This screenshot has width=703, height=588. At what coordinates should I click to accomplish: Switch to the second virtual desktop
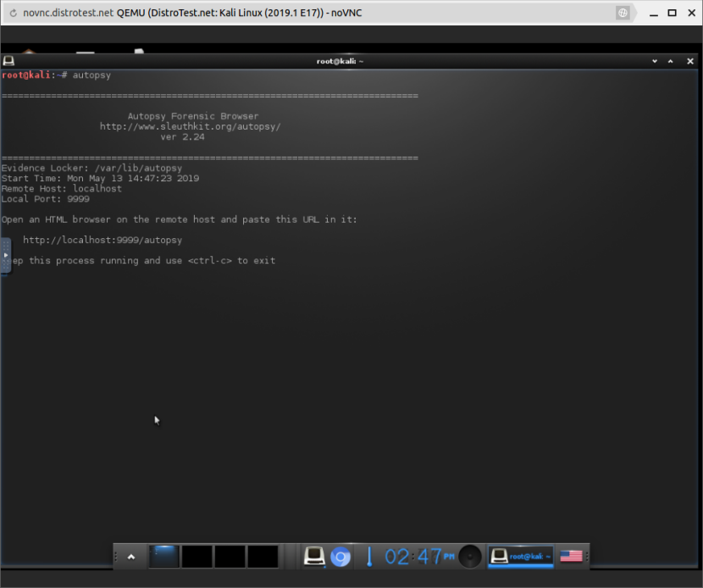[x=197, y=557]
